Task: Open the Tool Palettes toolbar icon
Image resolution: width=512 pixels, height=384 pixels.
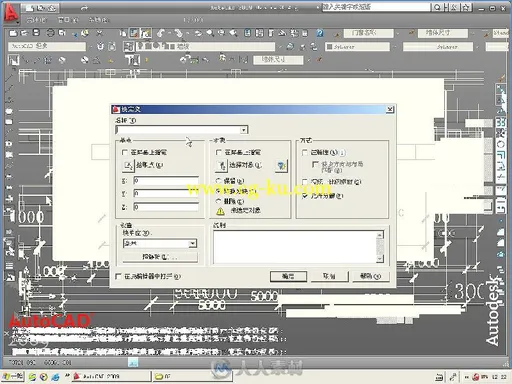Action: 271,33
